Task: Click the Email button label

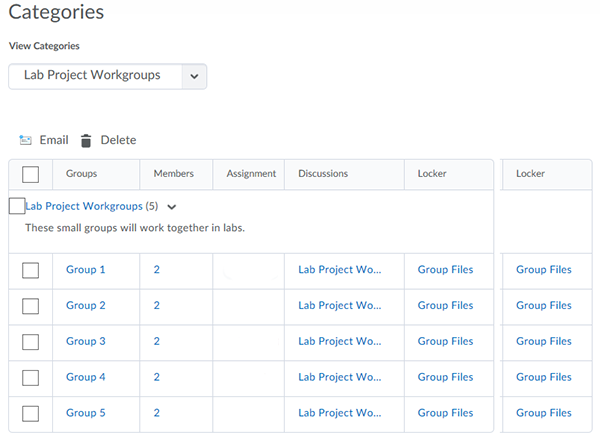Action: tap(54, 140)
